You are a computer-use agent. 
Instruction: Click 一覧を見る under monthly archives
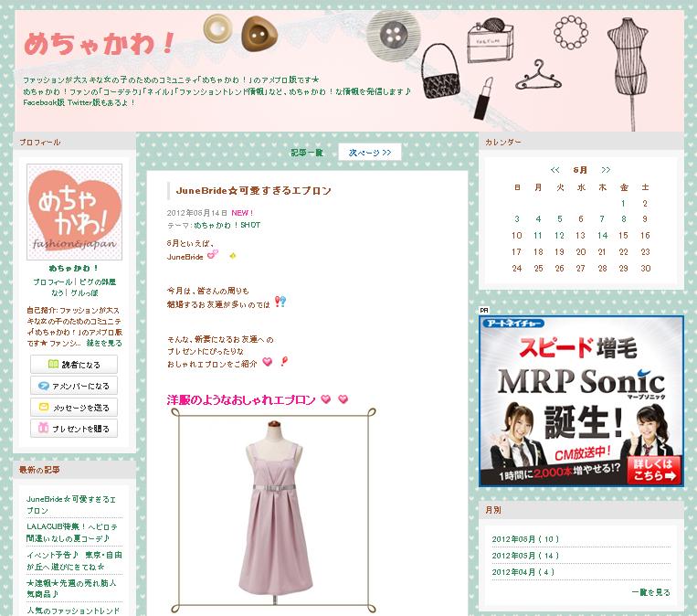coord(650,592)
